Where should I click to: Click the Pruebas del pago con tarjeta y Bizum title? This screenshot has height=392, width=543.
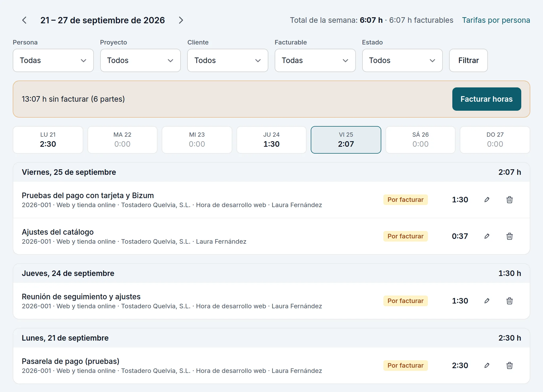[88, 195]
